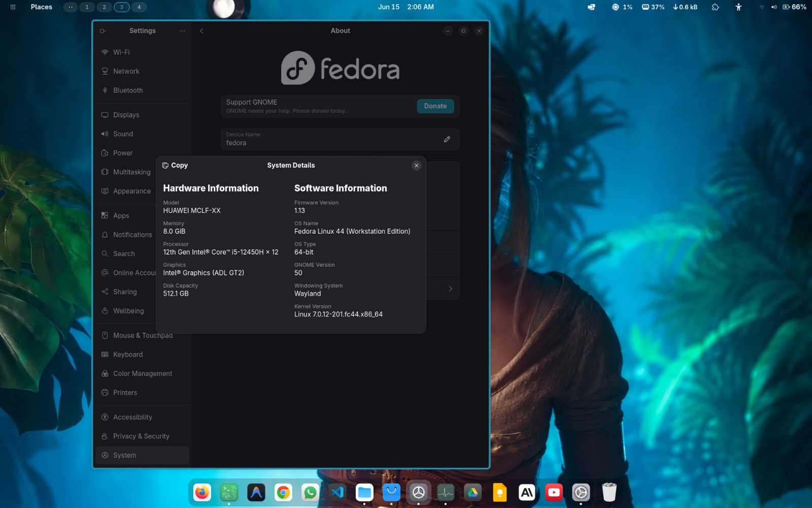The width and height of the screenshot is (812, 508).
Task: Open the Settings three-dot main menu
Action: click(182, 31)
